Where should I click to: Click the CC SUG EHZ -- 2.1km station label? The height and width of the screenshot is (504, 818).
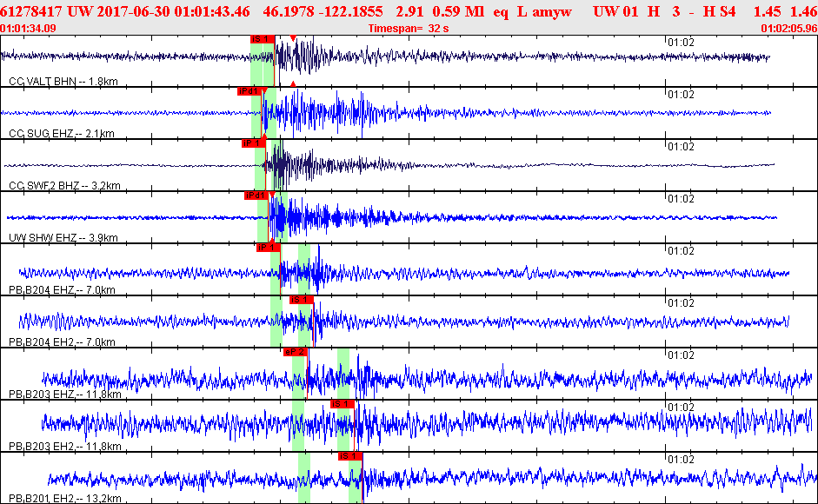click(62, 134)
